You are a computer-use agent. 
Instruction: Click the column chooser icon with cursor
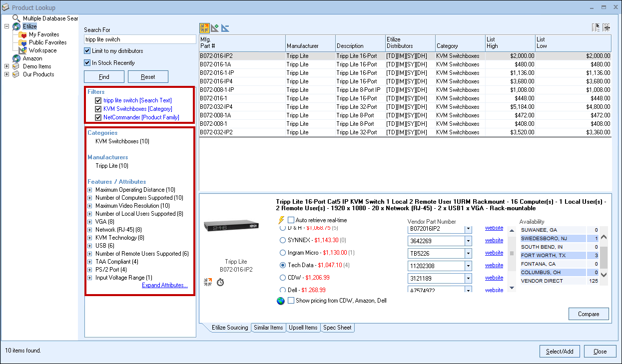(x=596, y=28)
